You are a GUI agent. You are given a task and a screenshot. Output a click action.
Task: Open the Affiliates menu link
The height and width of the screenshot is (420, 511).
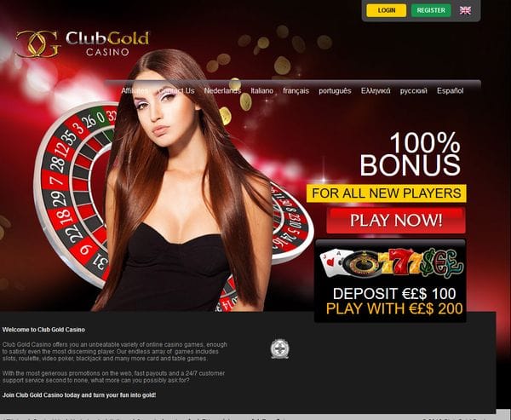(x=135, y=90)
